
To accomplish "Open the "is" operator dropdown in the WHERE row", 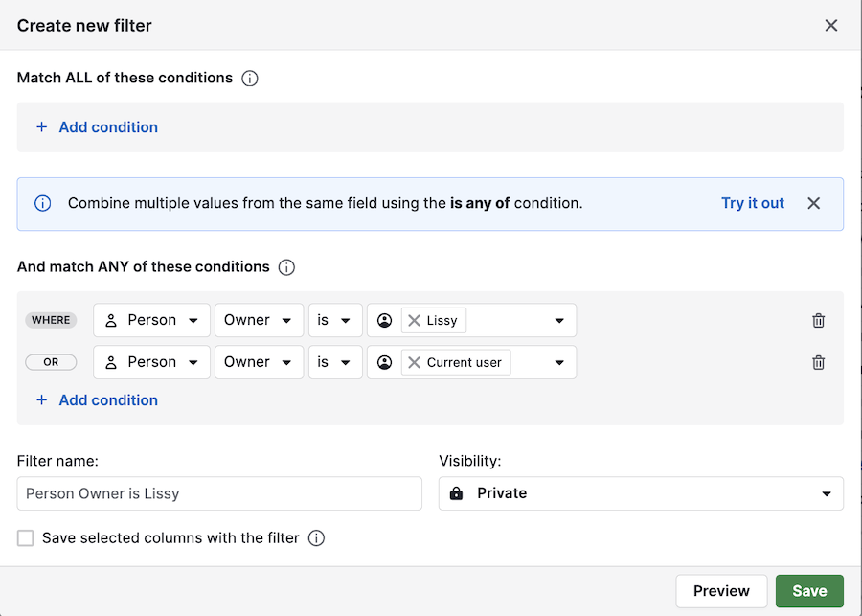I will coord(335,320).
